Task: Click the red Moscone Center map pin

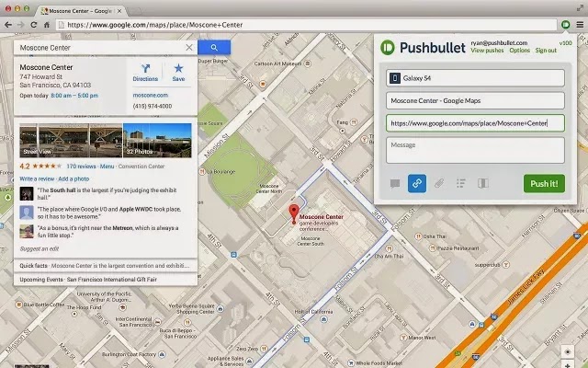Action: pyautogui.click(x=294, y=213)
